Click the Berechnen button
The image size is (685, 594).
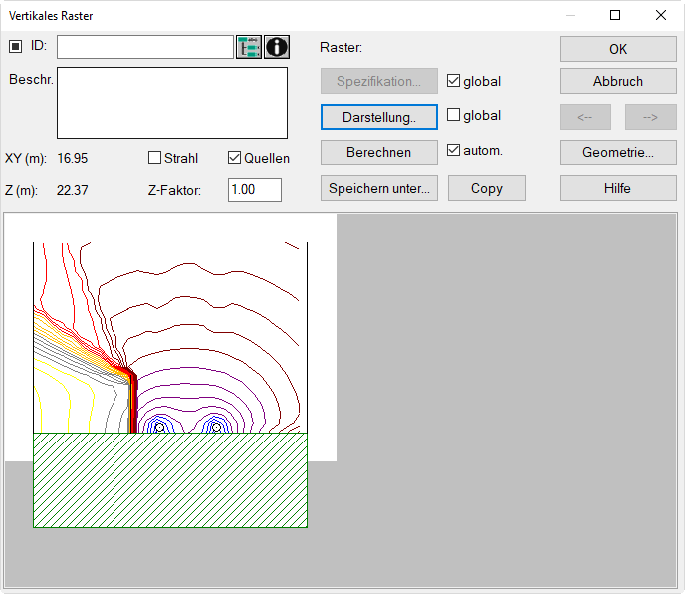tap(379, 152)
